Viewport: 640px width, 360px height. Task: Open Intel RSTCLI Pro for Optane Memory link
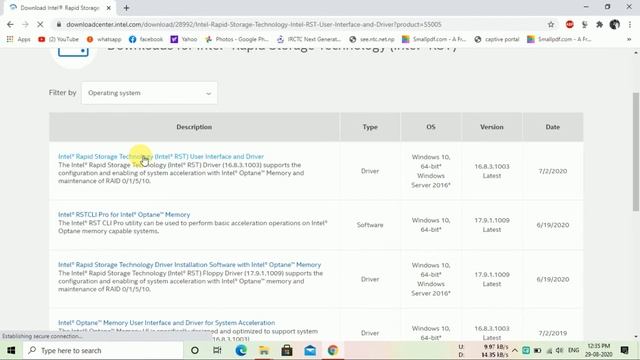124,214
